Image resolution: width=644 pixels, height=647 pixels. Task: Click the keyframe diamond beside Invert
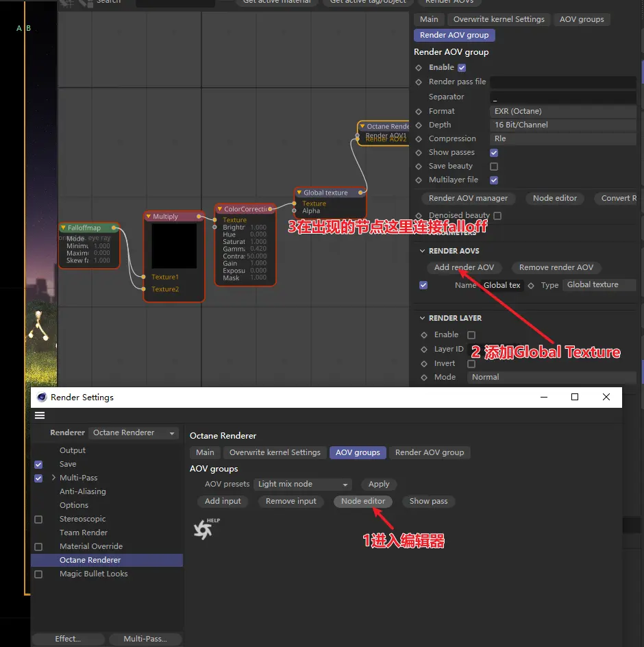click(423, 364)
